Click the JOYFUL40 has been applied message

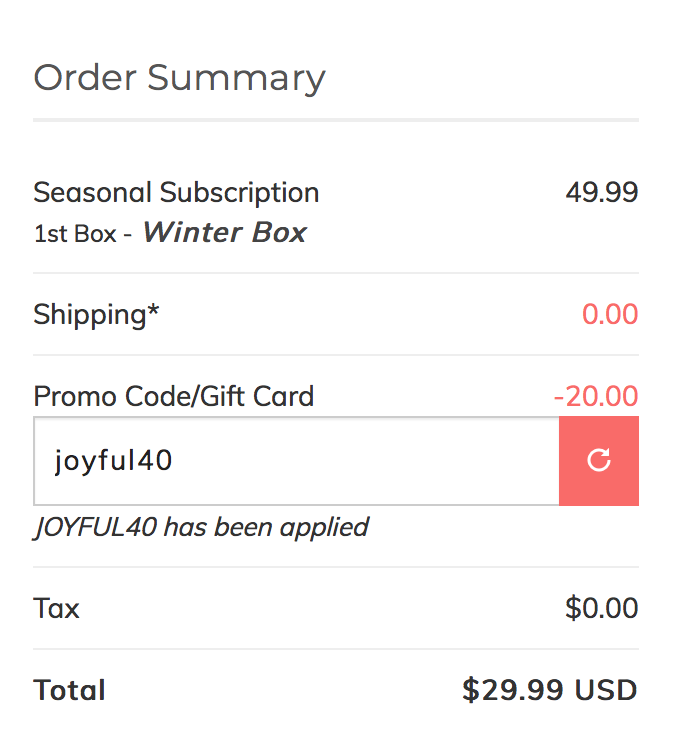[201, 528]
